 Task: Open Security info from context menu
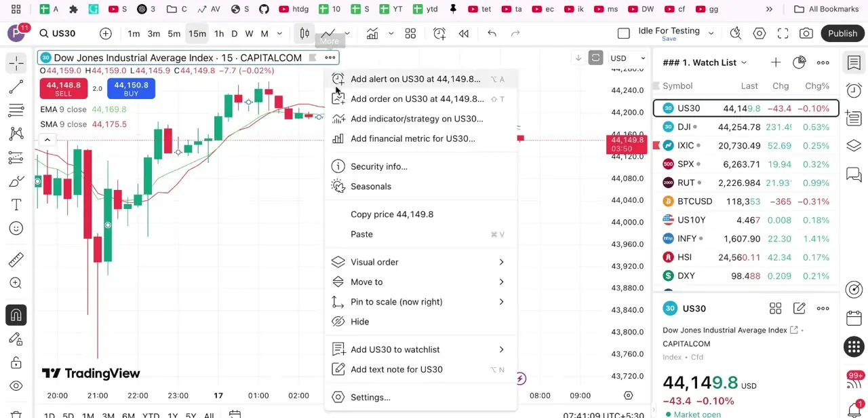tap(420, 166)
